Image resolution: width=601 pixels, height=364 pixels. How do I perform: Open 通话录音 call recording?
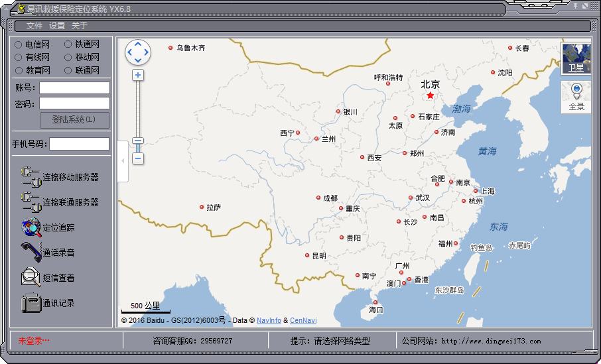pos(31,253)
